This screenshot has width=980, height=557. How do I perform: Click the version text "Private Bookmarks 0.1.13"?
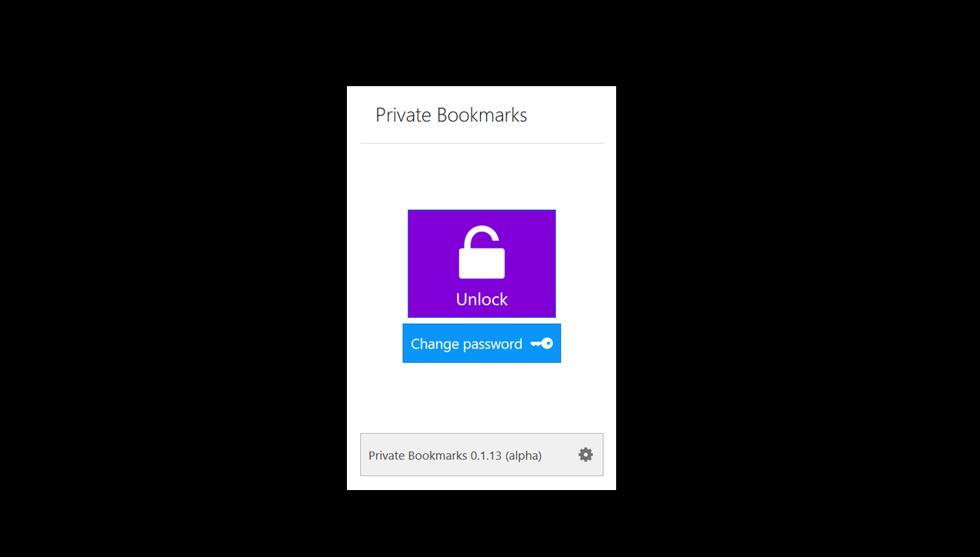[x=435, y=455]
